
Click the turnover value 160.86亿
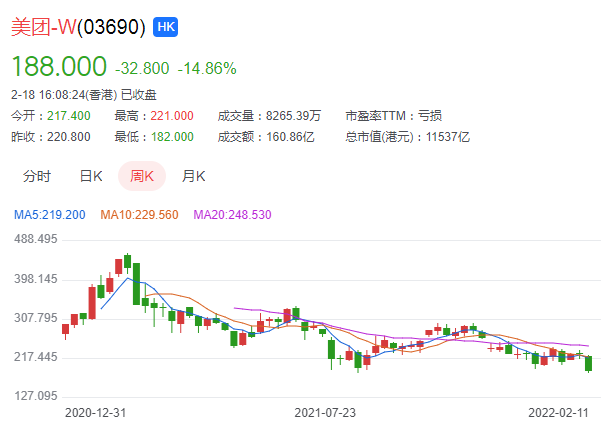(x=290, y=137)
